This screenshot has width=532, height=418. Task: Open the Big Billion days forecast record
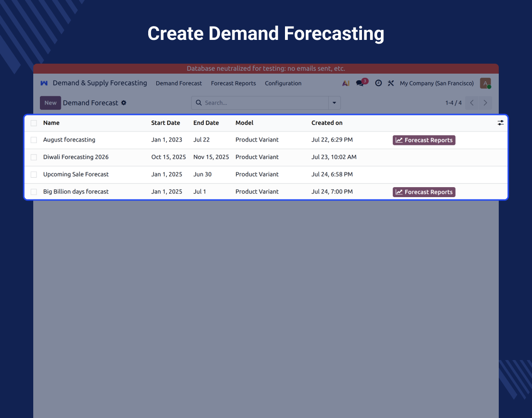pyautogui.click(x=76, y=192)
